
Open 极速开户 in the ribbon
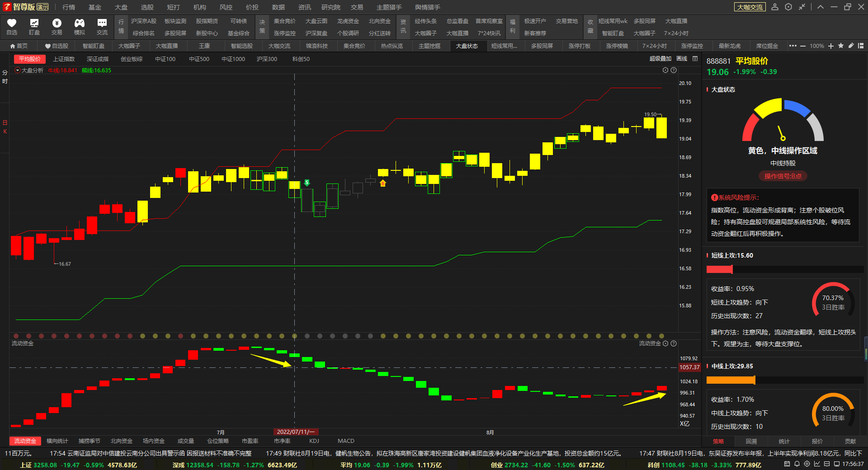(x=535, y=21)
